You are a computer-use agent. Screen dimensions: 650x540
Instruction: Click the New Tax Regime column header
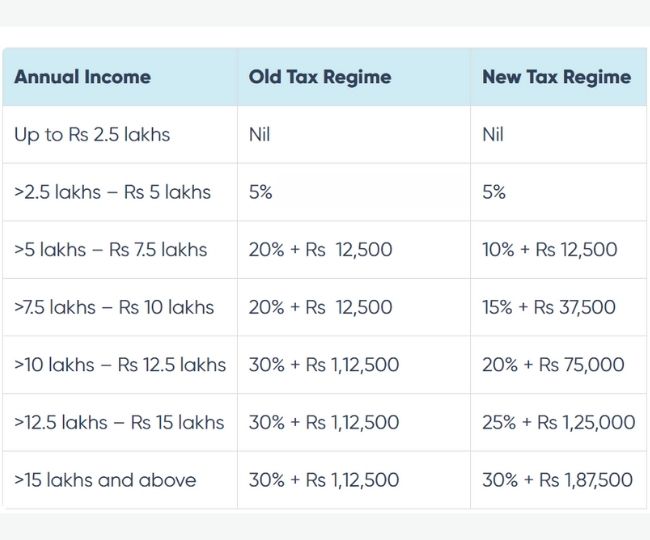point(556,77)
